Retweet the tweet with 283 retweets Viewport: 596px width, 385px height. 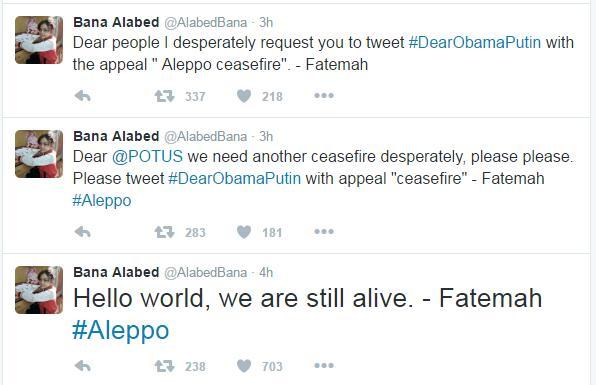click(164, 231)
